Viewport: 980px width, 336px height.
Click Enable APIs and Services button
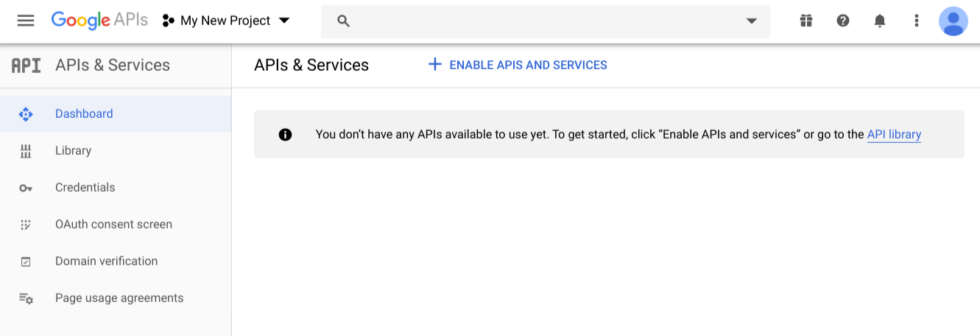click(518, 65)
